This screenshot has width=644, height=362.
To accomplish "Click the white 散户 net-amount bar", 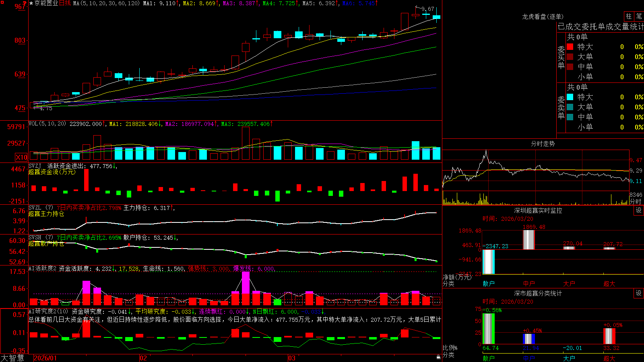I will 489,262.
